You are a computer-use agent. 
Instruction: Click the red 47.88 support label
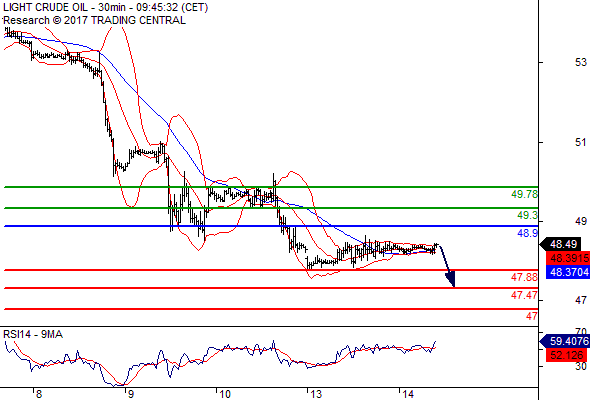pyautogui.click(x=525, y=277)
